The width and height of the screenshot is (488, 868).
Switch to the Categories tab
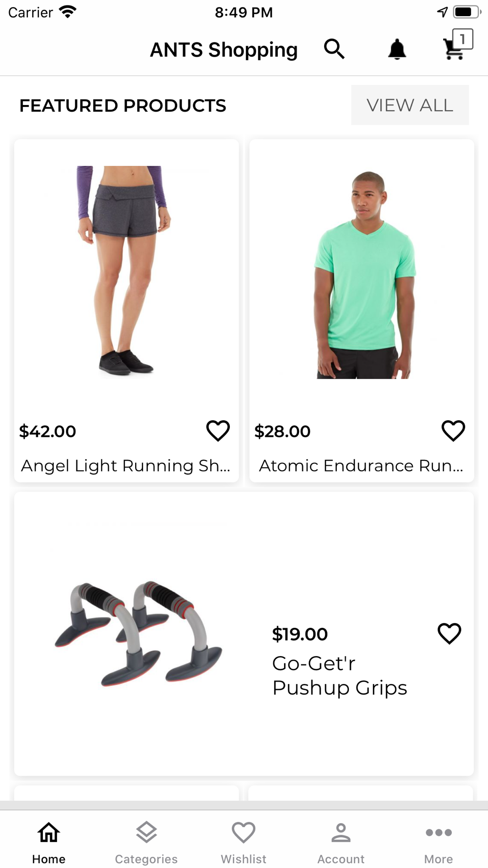point(146,842)
